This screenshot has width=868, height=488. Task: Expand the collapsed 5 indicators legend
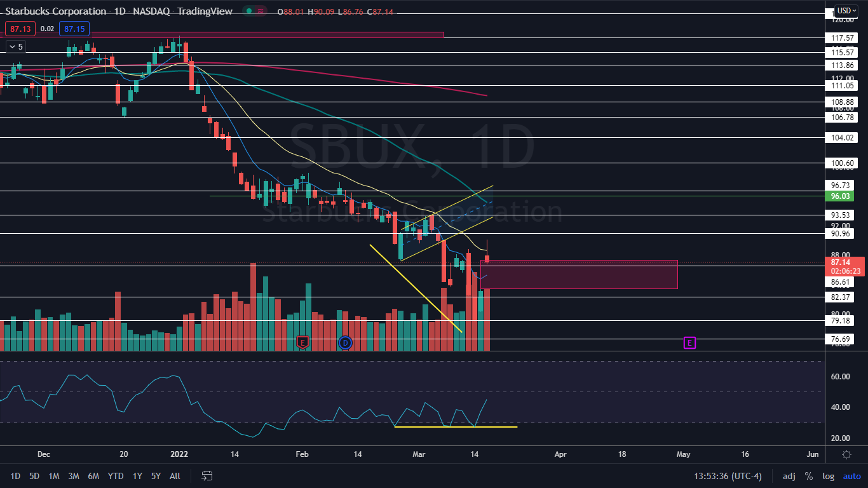point(15,46)
